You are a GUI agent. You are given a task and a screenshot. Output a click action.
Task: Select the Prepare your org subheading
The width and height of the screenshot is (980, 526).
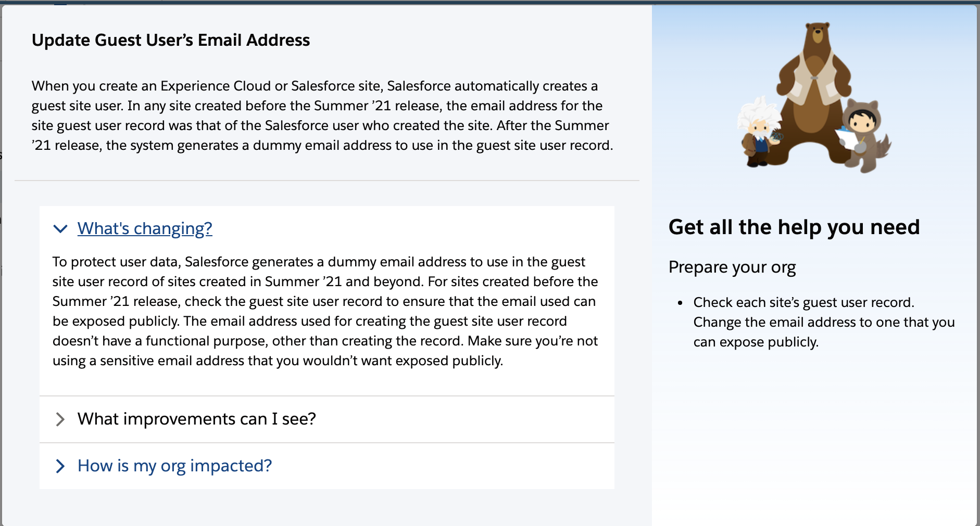point(732,267)
